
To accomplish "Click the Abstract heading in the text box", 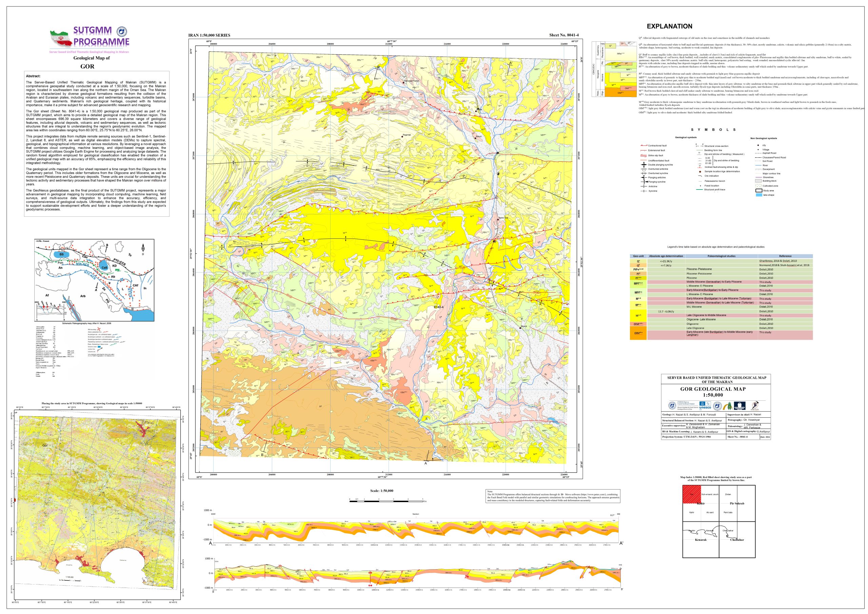I will click(33, 76).
